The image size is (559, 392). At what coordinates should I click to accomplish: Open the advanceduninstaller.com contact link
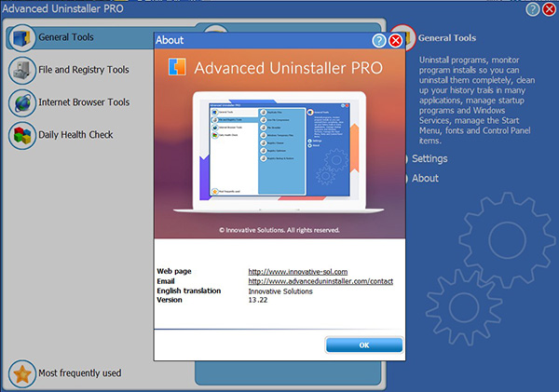pyautogui.click(x=320, y=281)
